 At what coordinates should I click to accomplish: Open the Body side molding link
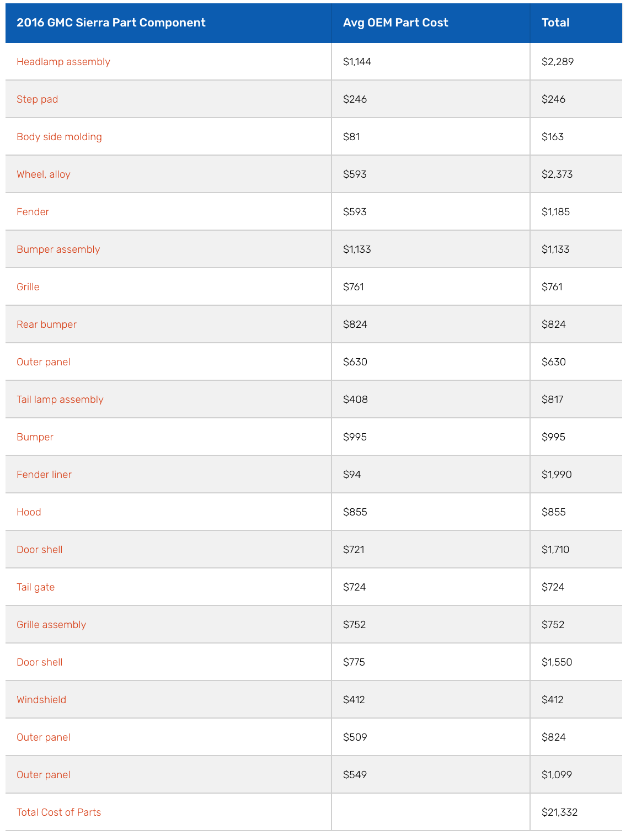[x=59, y=137]
